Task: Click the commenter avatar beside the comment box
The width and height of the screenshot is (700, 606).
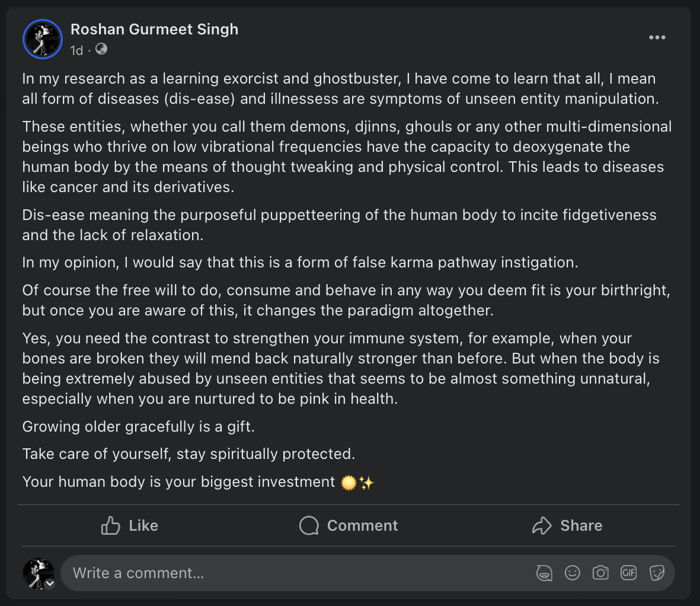Action: coord(39,573)
